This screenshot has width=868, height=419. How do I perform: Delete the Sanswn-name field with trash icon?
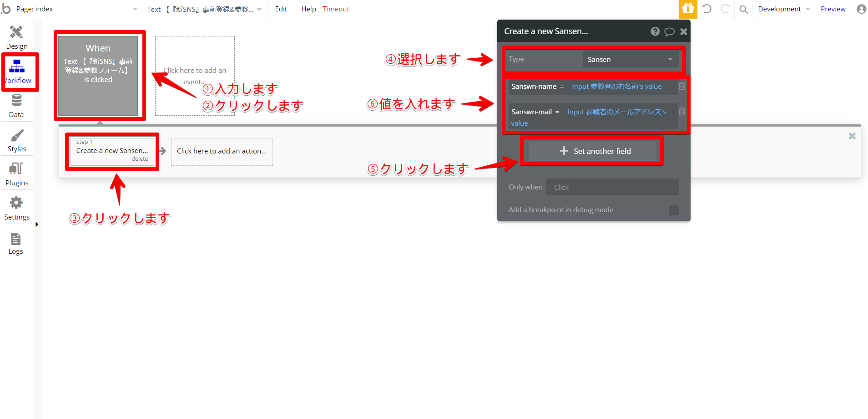pos(682,86)
